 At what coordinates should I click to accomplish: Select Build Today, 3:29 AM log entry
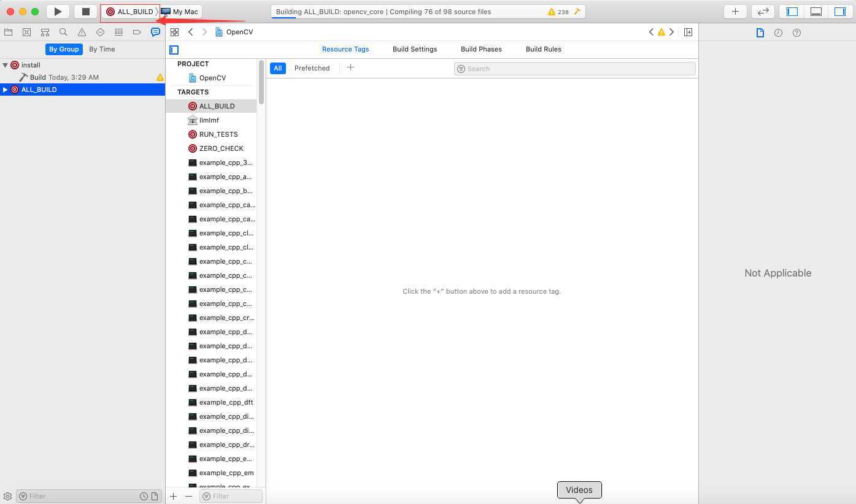[82, 77]
